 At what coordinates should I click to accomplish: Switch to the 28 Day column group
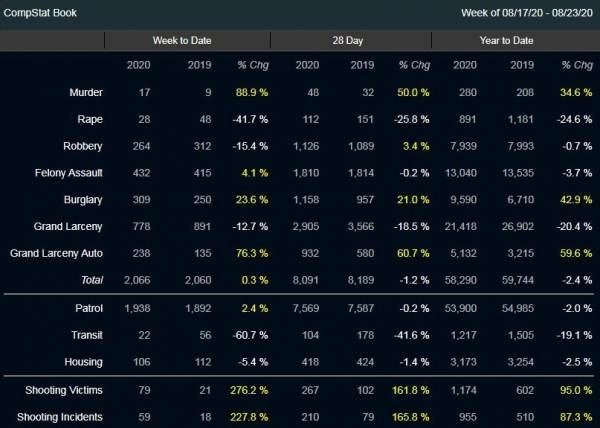350,41
